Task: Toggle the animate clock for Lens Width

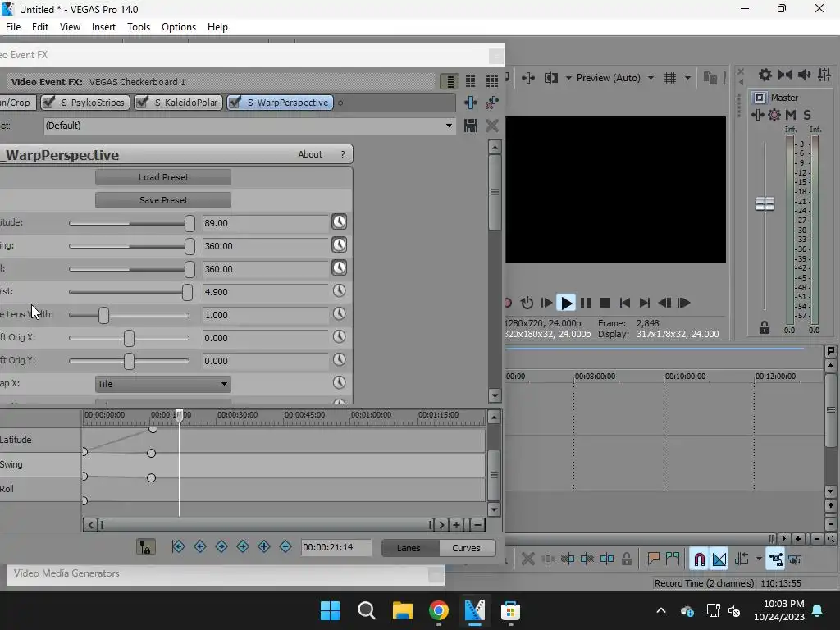Action: 339,314
